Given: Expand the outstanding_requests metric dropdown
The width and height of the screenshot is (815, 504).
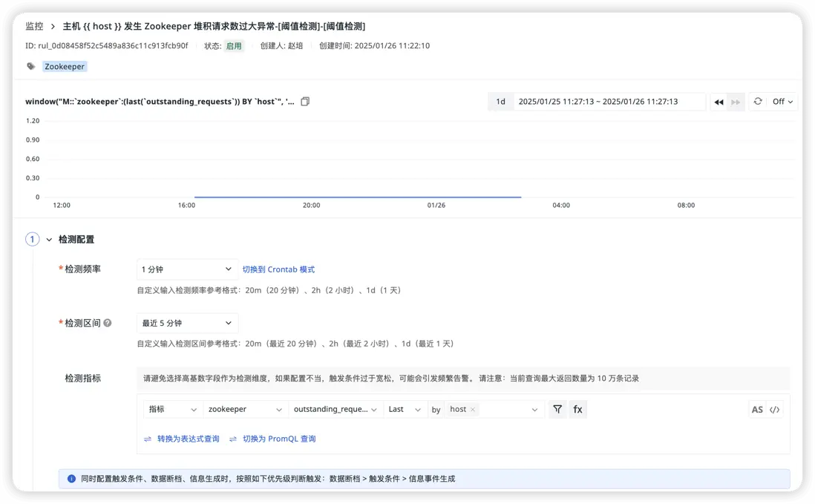Looking at the screenshot, I should 336,409.
